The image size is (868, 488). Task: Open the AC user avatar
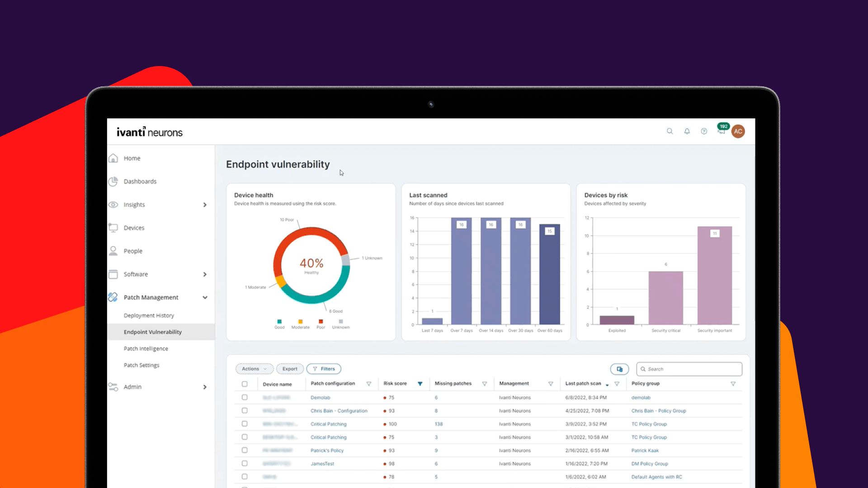pyautogui.click(x=738, y=131)
